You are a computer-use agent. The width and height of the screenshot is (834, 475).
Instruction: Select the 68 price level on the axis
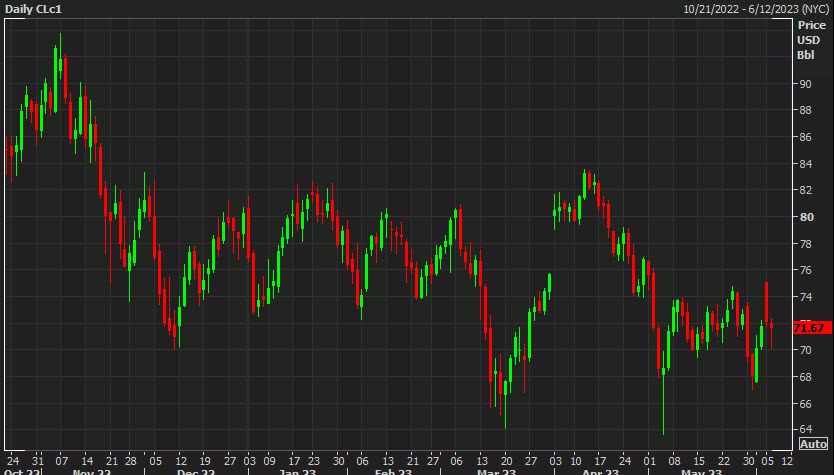click(x=805, y=377)
